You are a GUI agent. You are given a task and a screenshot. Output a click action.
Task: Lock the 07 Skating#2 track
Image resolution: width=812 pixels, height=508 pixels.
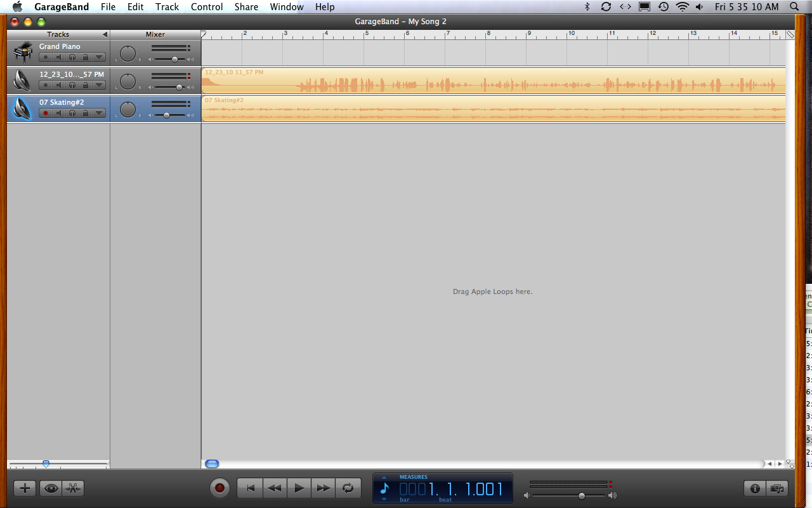point(86,113)
